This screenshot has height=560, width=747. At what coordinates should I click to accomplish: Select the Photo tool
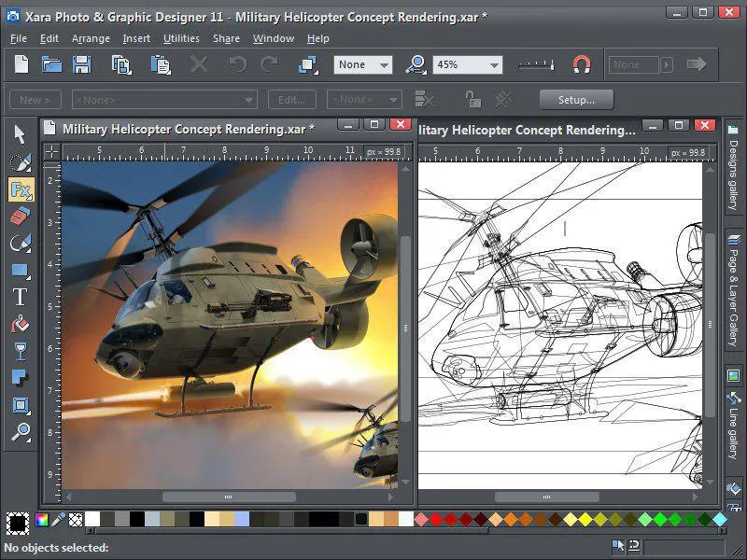coord(21,162)
